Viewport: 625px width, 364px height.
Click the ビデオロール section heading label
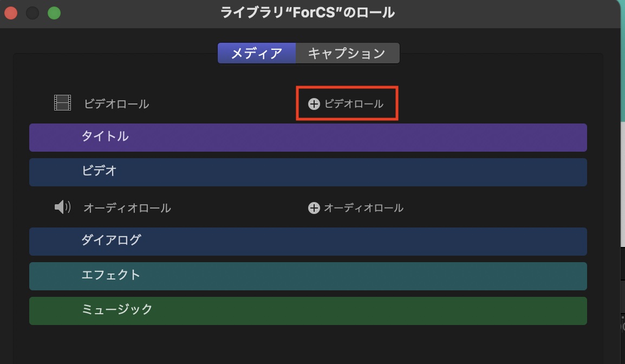pyautogui.click(x=116, y=104)
